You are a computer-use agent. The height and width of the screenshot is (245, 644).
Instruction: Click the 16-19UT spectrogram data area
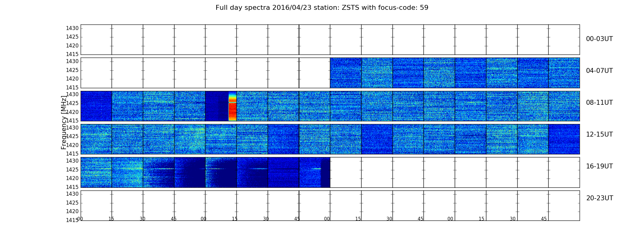point(205,172)
